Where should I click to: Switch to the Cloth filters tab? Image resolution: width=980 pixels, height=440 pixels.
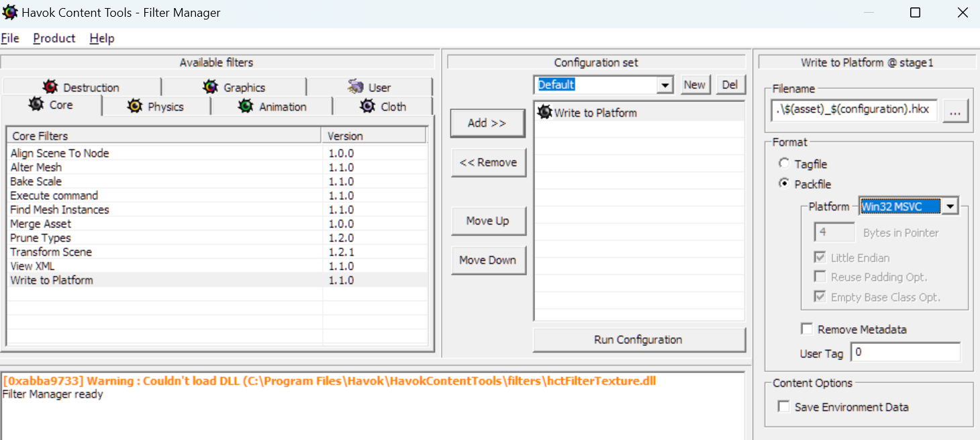coord(383,106)
